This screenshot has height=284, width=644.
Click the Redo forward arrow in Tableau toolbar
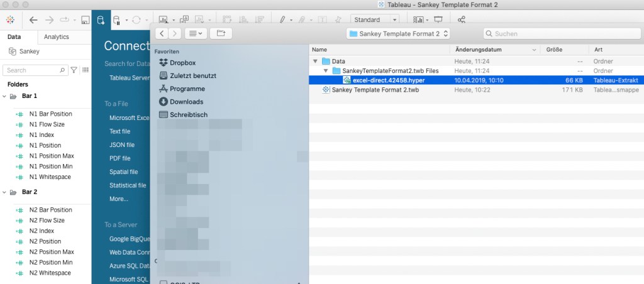49,19
